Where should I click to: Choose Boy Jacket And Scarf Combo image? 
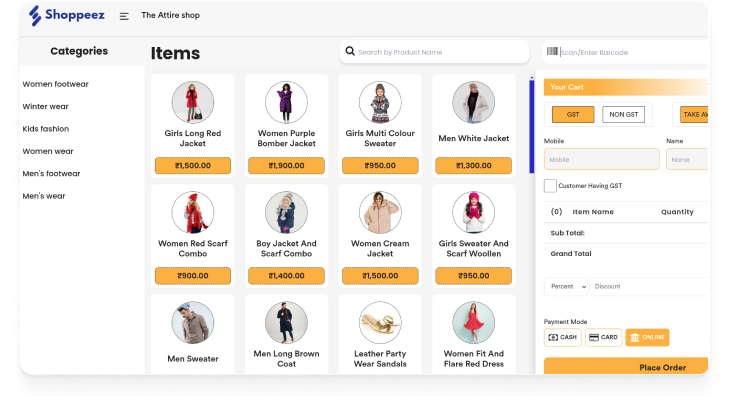coord(286,213)
